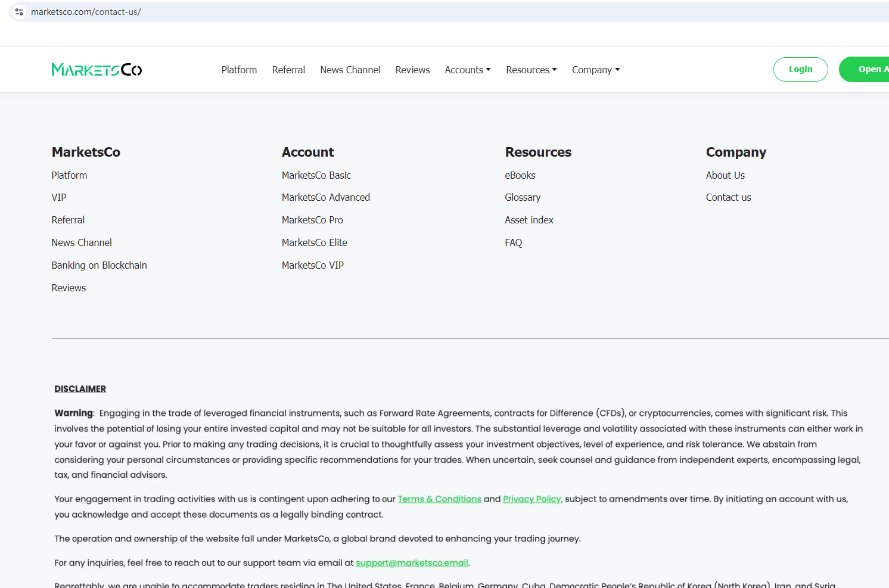Open the Glossary footer link
This screenshot has width=889, height=588.
point(523,197)
